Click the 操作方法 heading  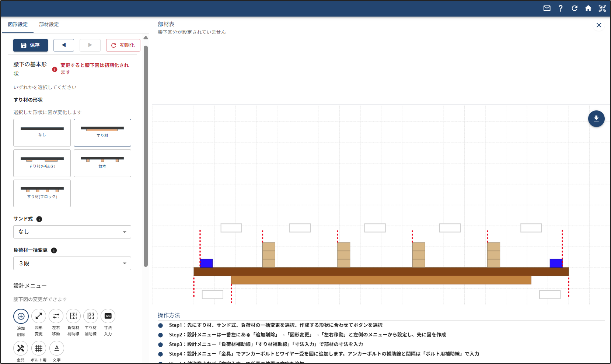point(169,315)
